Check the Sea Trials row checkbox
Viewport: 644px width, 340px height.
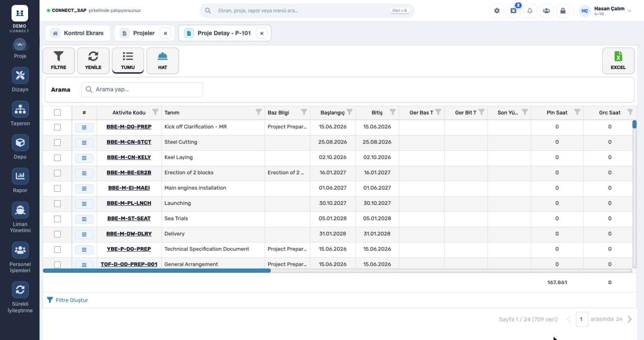click(57, 219)
